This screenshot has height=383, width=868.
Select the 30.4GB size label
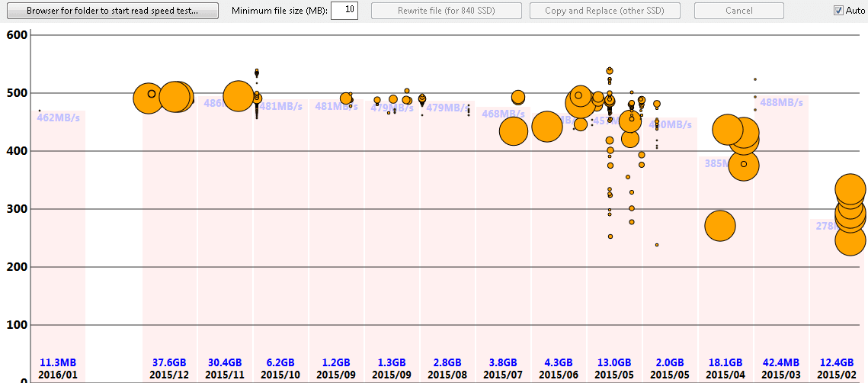(225, 363)
